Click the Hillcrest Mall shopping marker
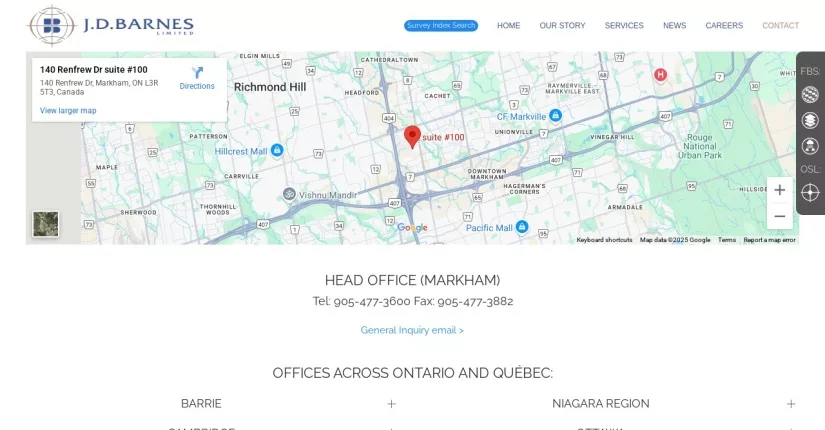825x430 pixels. point(277,151)
